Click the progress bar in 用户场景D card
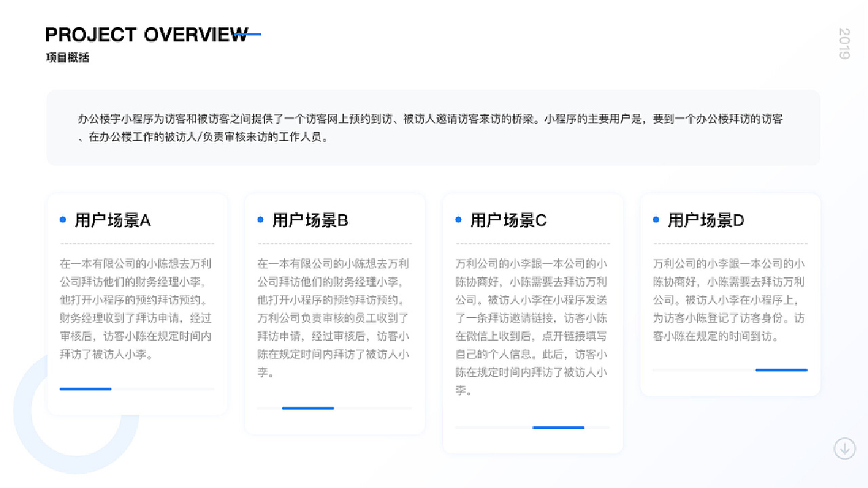The image size is (868, 488). (730, 370)
